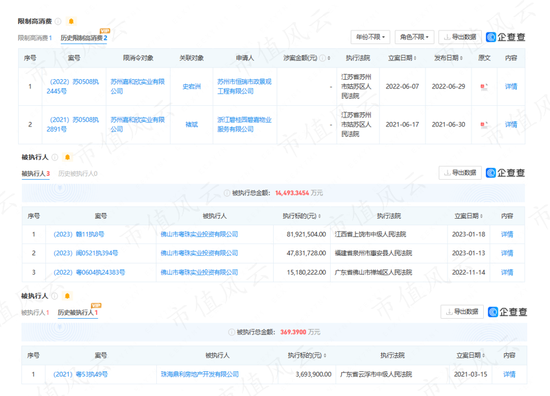Sort the first table by 立案日期 beside 发布日期
The image size is (550, 396).
coord(415,58)
